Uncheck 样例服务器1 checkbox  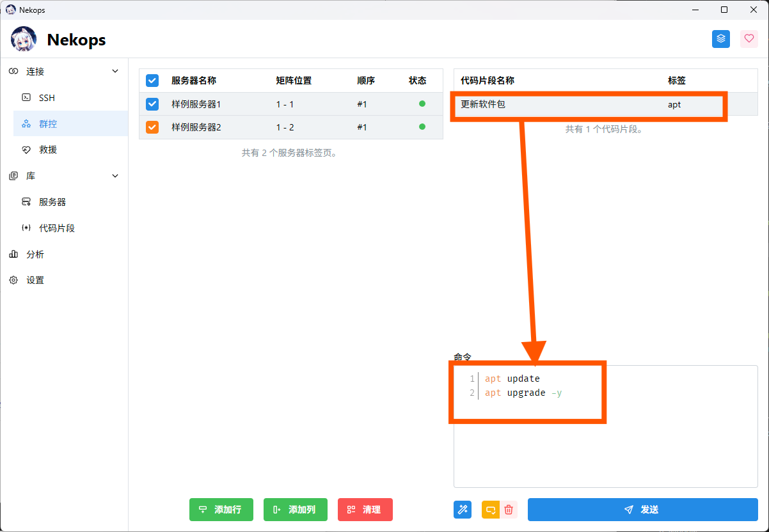152,104
